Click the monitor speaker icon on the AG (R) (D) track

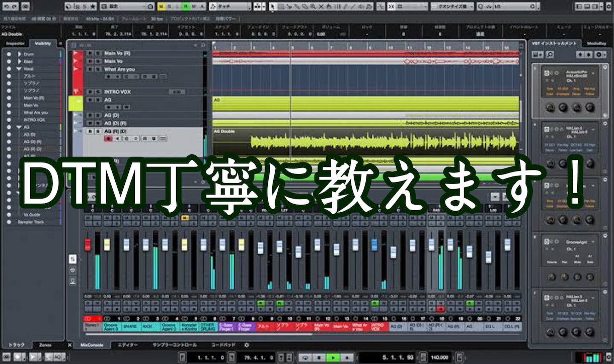[117, 138]
